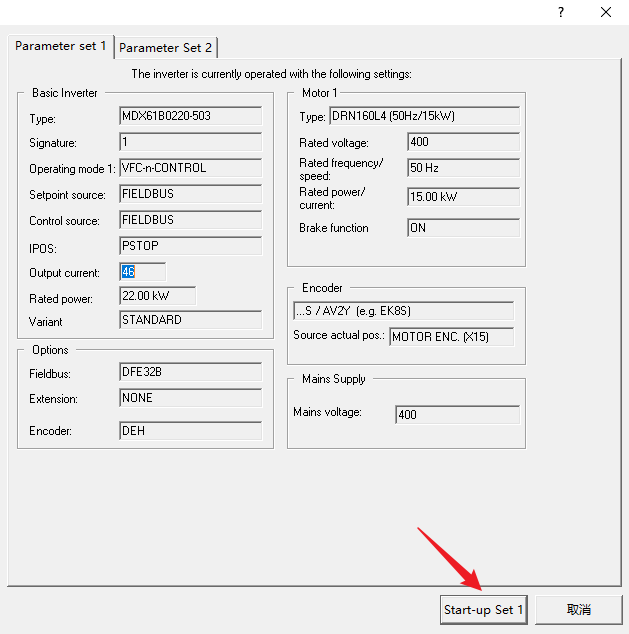Select the Signature field
Viewport: 629px width, 634px height.
click(x=190, y=142)
